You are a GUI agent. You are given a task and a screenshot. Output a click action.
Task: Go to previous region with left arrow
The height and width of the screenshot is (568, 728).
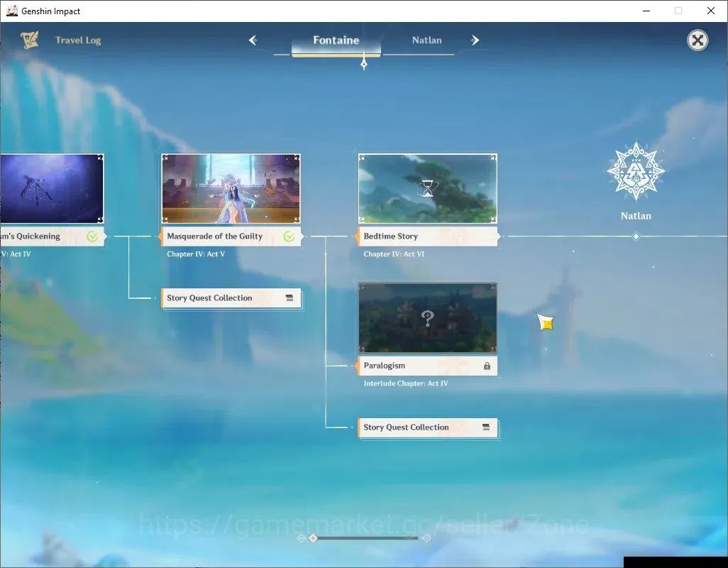coord(253,40)
